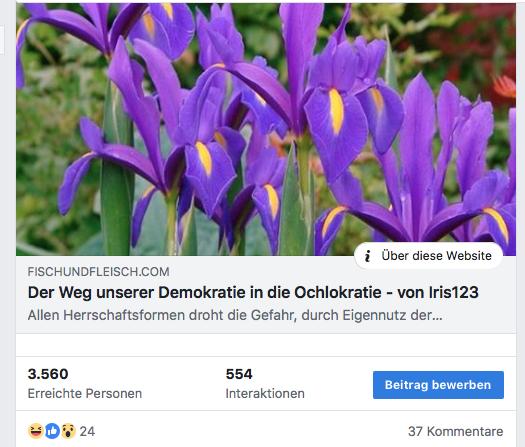This screenshot has height=447, width=525.
Task: View the 554 interactions number
Action: (239, 374)
